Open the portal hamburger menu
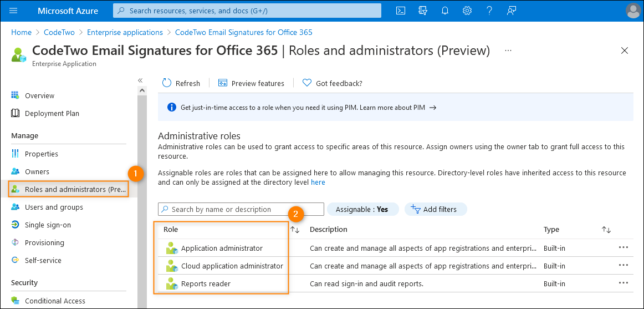Screen dimensions: 644x309 click(x=13, y=11)
